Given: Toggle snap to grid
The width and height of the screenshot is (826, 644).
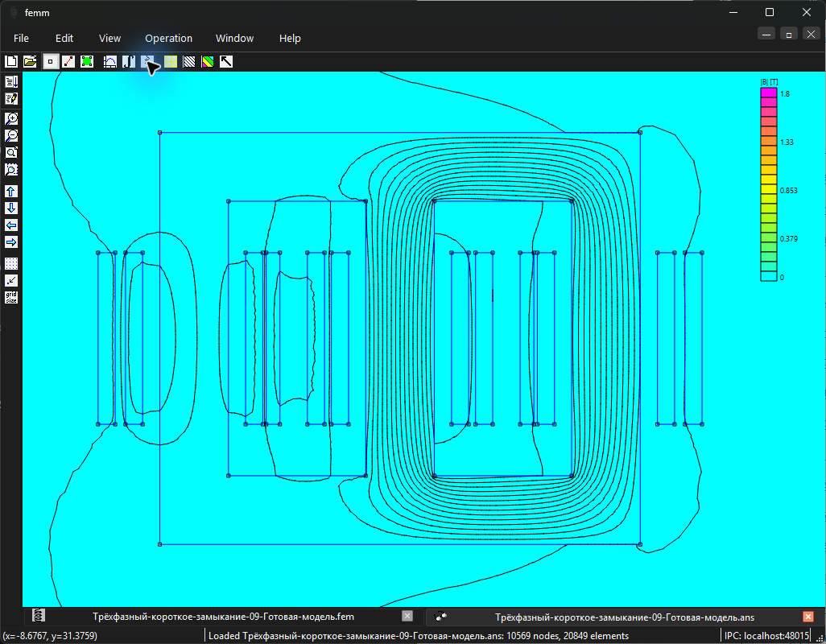Looking at the screenshot, I should point(11,280).
